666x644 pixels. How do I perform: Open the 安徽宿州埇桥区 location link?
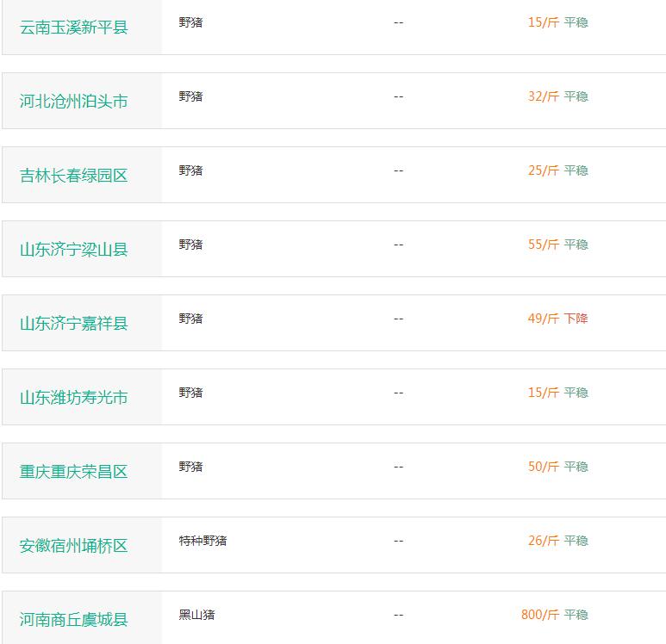coord(73,546)
